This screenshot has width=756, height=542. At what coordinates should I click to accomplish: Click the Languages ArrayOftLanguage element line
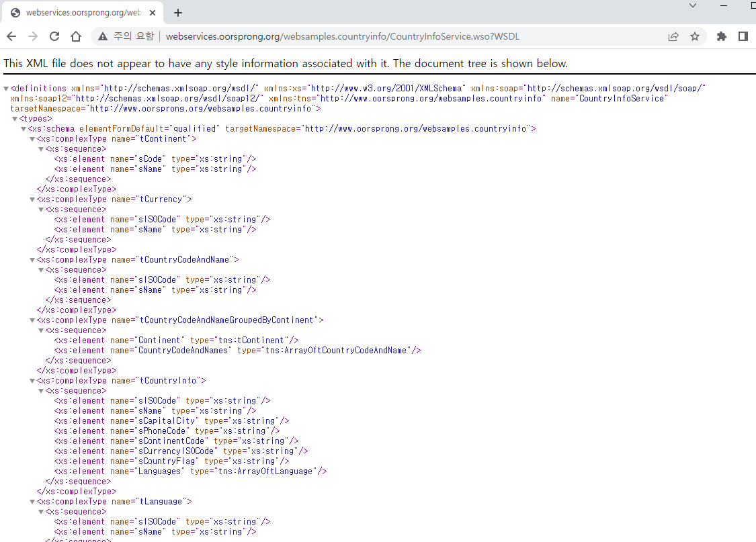point(190,471)
